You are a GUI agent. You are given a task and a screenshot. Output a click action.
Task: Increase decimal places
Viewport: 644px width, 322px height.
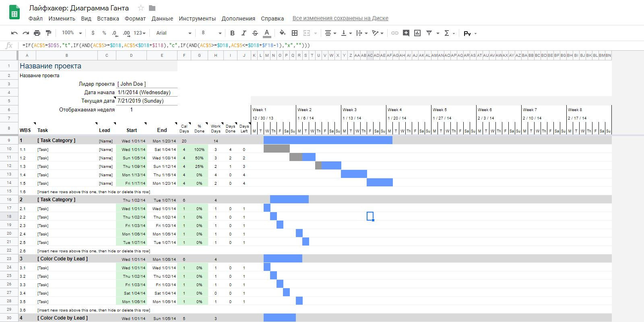126,33
